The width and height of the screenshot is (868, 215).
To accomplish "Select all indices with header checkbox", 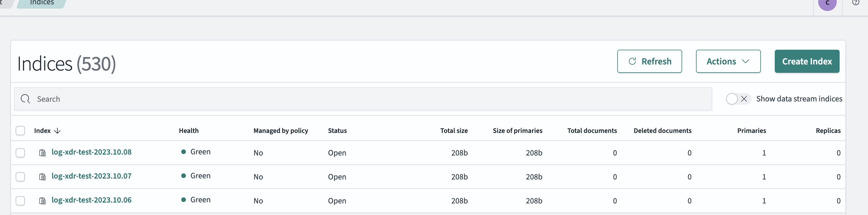I will (x=21, y=131).
